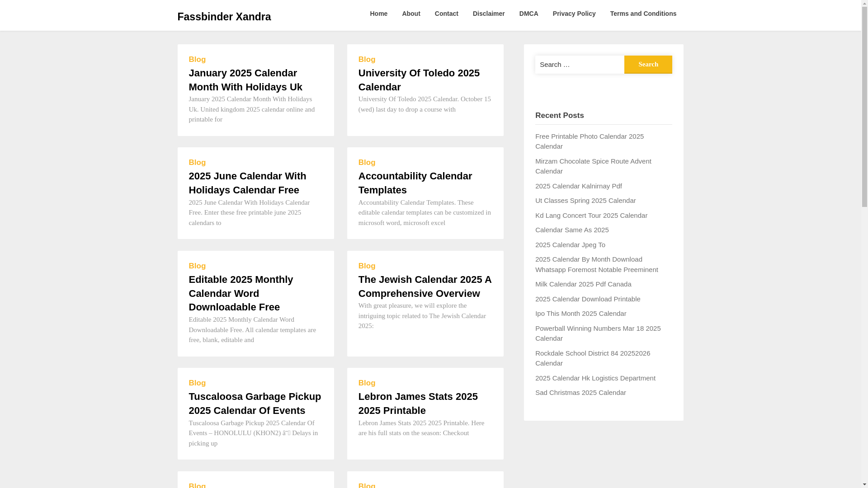Click Blog category above Editable 2025 Monthly
The width and height of the screenshot is (868, 488).
[197, 266]
